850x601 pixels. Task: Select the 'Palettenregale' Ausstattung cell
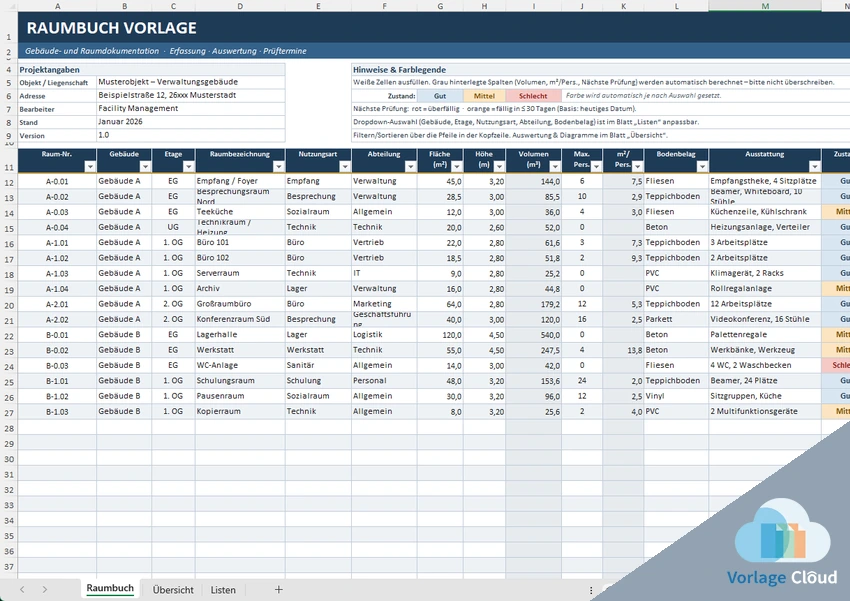765,335
